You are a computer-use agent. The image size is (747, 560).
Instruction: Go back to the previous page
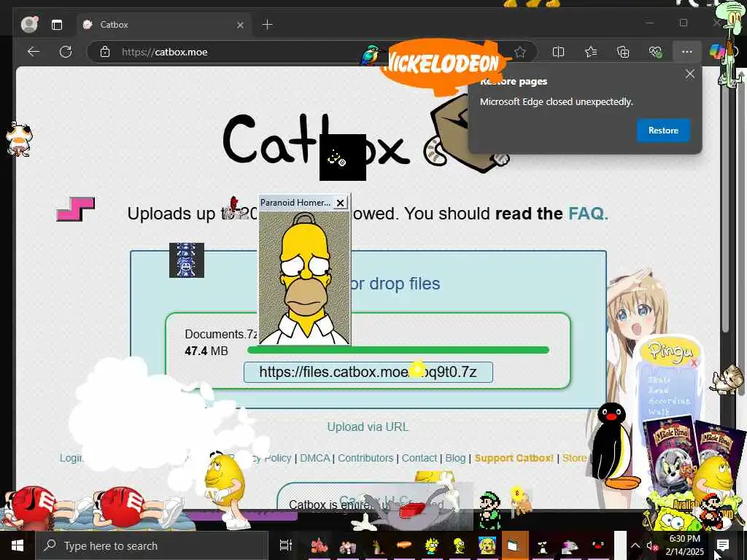coord(34,52)
